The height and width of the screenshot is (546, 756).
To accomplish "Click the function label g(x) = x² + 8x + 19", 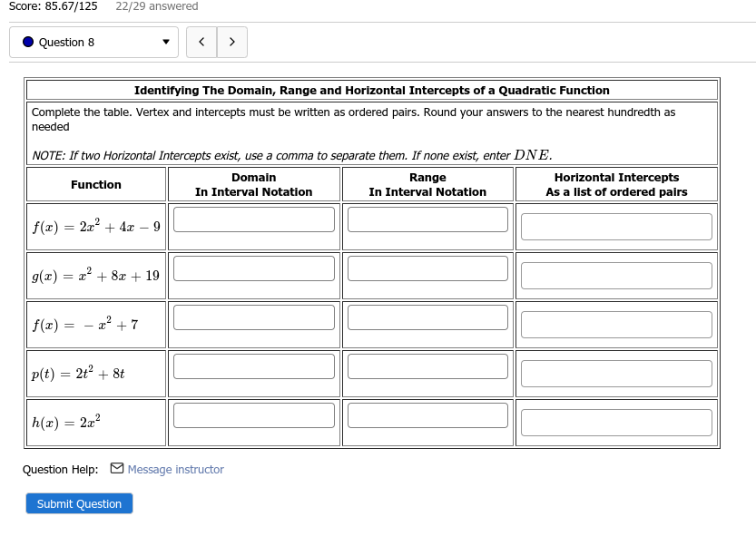I will tap(95, 276).
